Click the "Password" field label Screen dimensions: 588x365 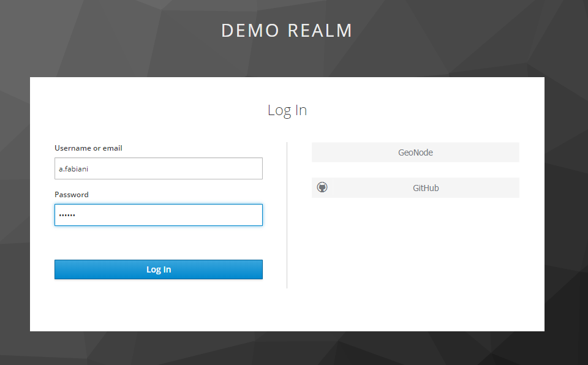(72, 195)
